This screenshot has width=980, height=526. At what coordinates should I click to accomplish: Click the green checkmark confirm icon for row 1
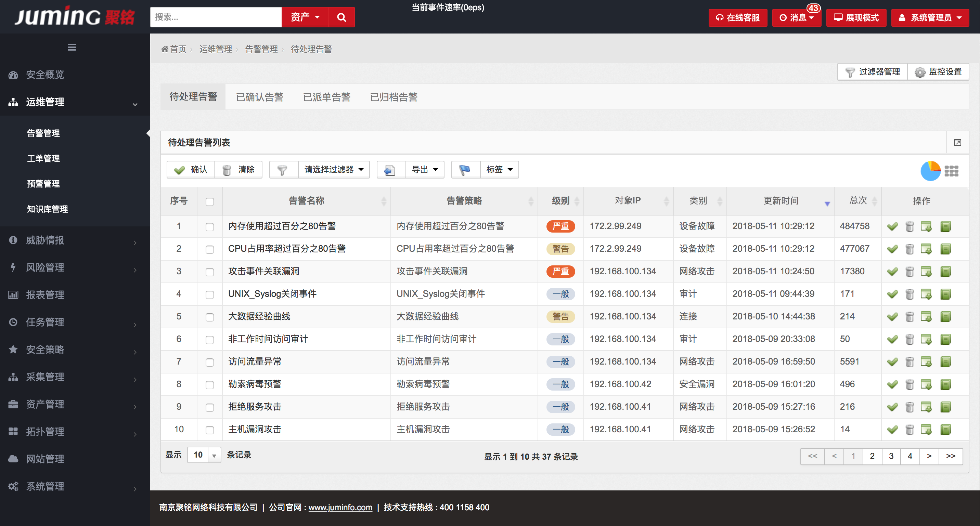click(892, 226)
